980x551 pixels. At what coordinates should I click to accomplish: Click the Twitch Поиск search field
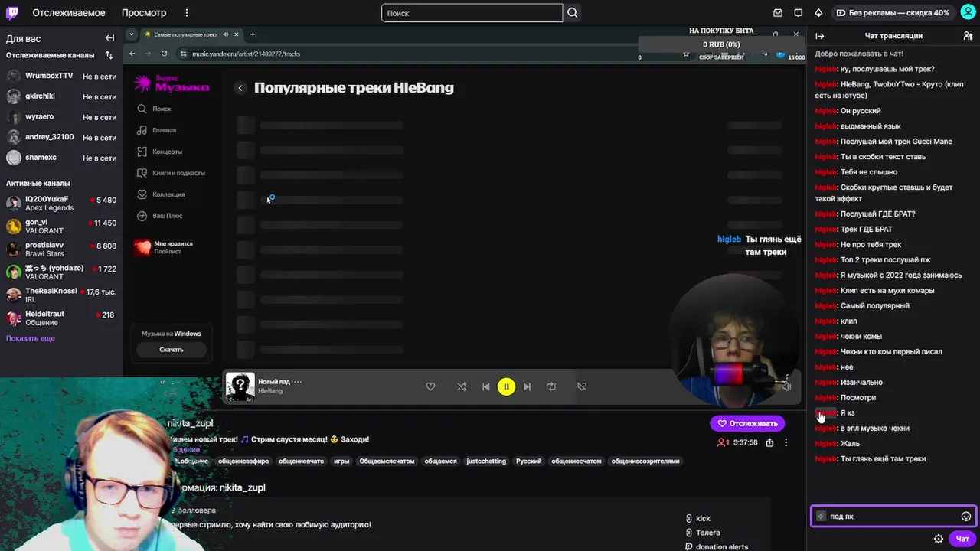pos(472,13)
